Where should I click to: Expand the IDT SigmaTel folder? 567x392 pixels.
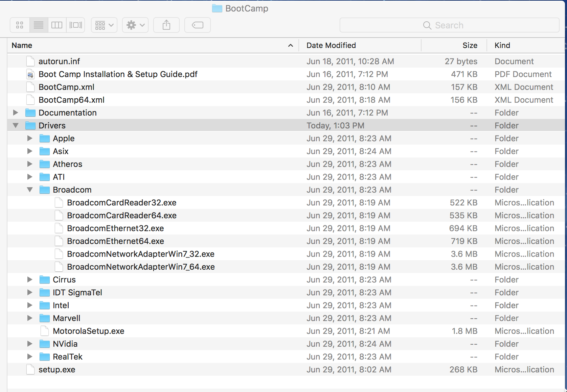tap(30, 292)
